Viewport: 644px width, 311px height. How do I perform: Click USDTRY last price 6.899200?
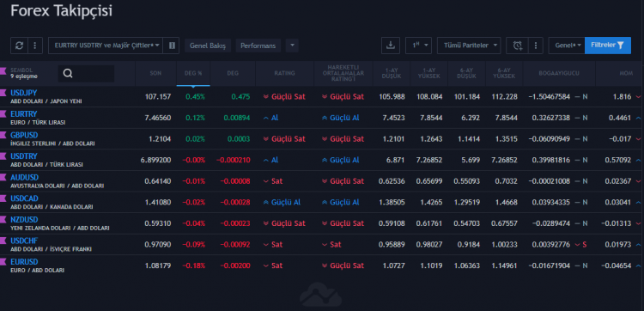(155, 160)
